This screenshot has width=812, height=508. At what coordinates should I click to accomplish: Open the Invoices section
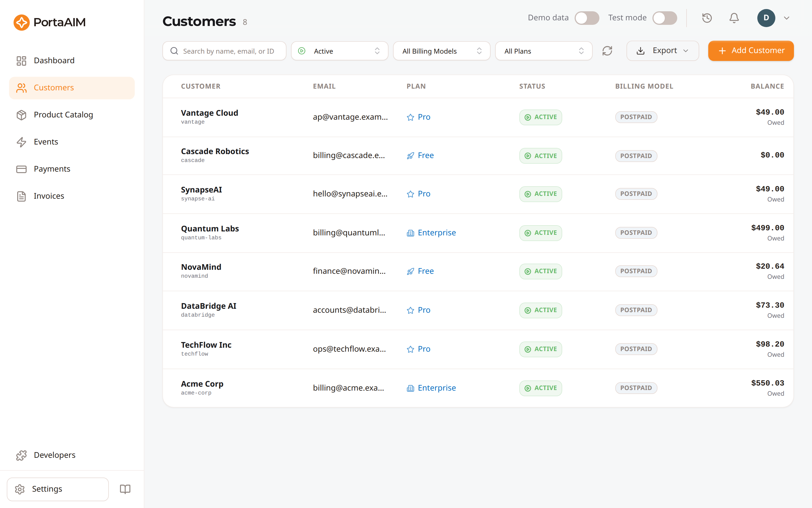pos(72,196)
